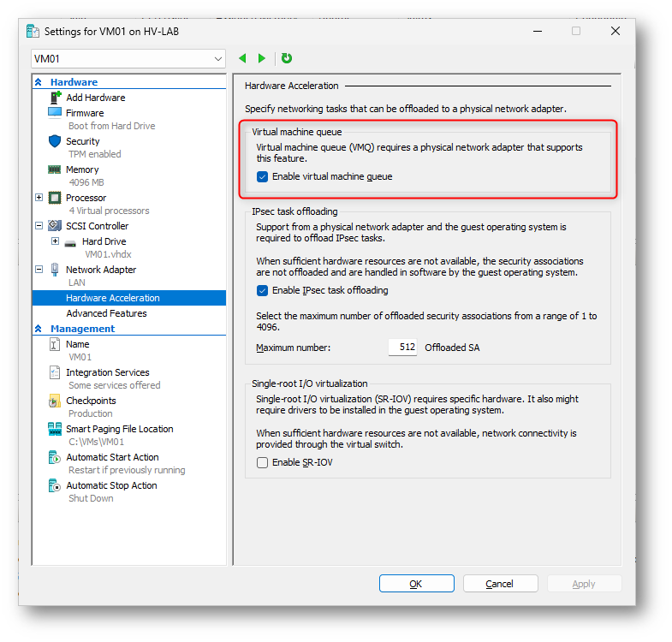Click the Cancel button
Screen dimensions: 672x642
[500, 584]
